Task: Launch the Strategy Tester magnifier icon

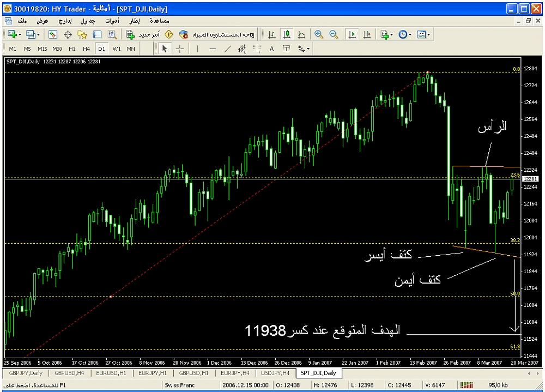Action: pos(112,34)
